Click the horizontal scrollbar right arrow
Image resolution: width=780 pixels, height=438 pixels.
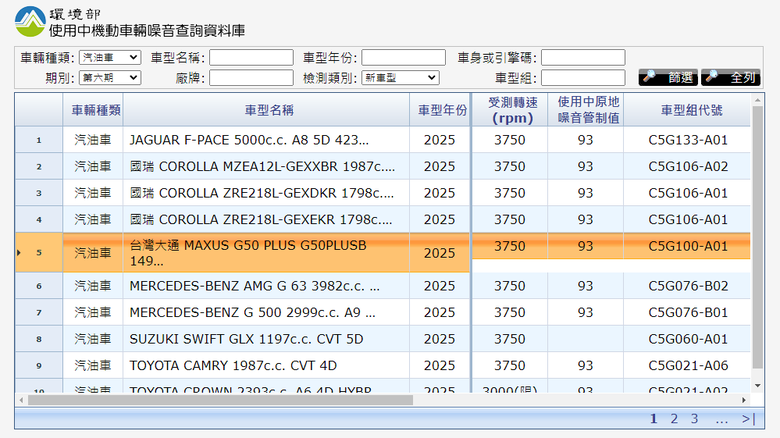(x=744, y=400)
